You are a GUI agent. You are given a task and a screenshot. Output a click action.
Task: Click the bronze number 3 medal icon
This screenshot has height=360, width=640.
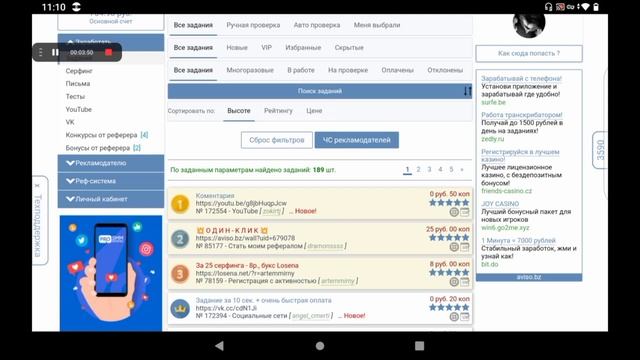[180, 274]
